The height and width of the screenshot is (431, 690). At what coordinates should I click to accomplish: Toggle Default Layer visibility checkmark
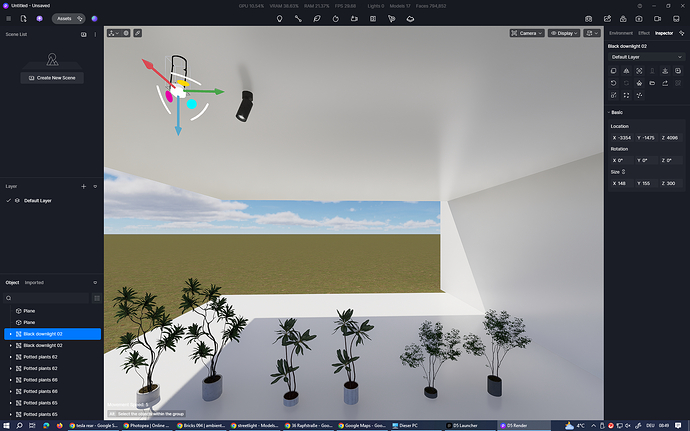[x=9, y=201]
